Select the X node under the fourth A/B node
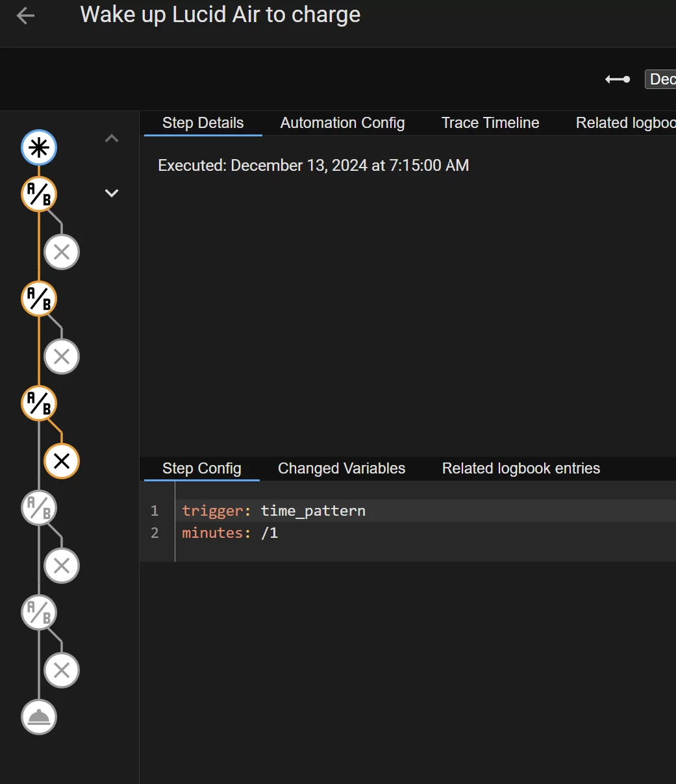 click(62, 566)
